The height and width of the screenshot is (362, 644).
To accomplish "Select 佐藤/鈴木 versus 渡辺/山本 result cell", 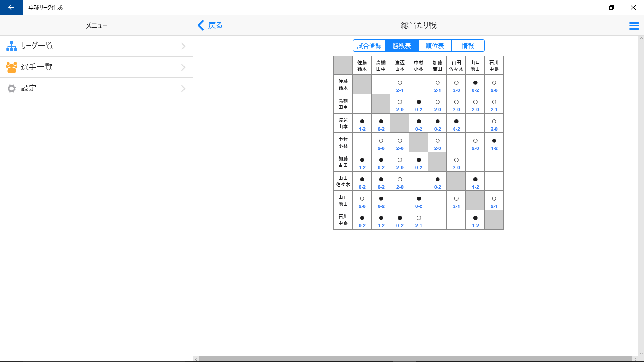I will pyautogui.click(x=399, y=84).
